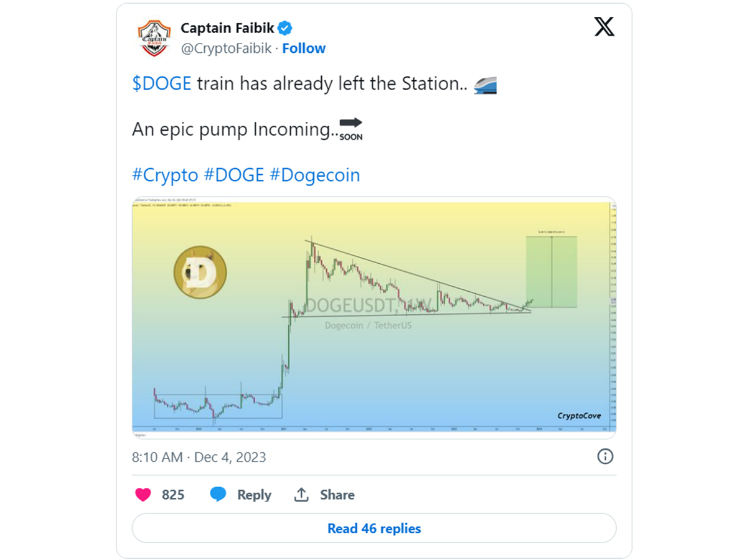Open the tweet info circle icon

point(605,457)
